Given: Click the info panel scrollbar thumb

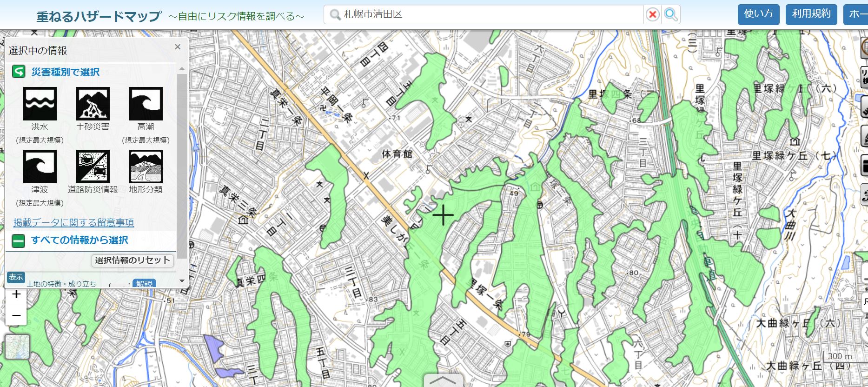Looking at the screenshot, I should 182,166.
